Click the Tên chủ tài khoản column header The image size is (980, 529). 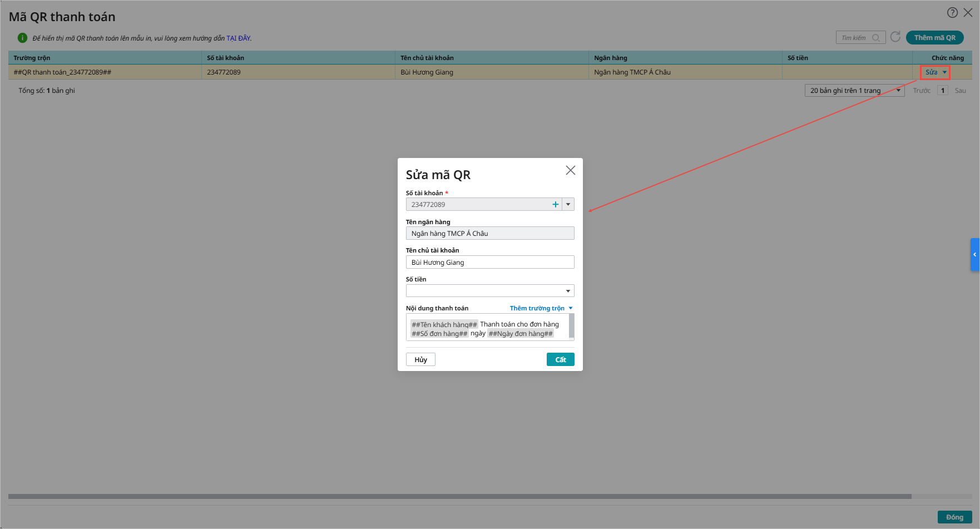click(492, 58)
